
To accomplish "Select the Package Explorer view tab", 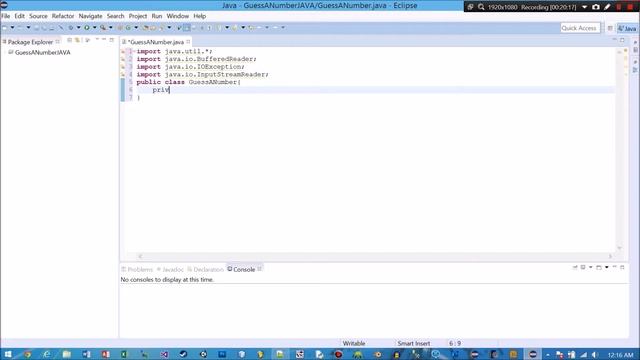I will 30,42.
